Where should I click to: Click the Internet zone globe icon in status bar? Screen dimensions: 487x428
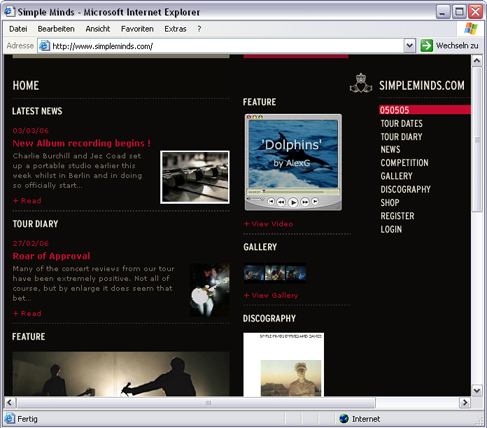click(x=344, y=419)
